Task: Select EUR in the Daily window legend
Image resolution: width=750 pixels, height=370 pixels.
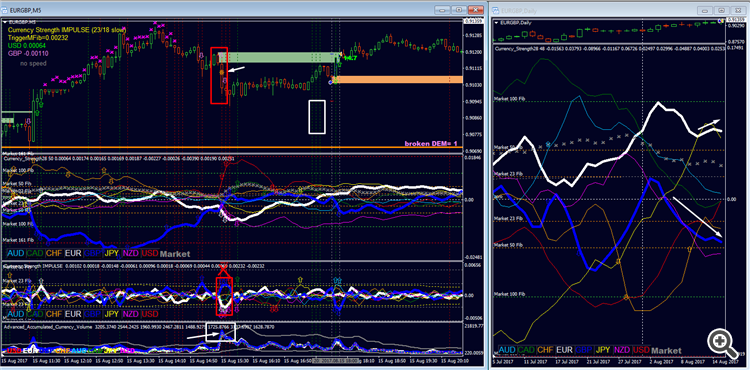Action: pos(564,350)
